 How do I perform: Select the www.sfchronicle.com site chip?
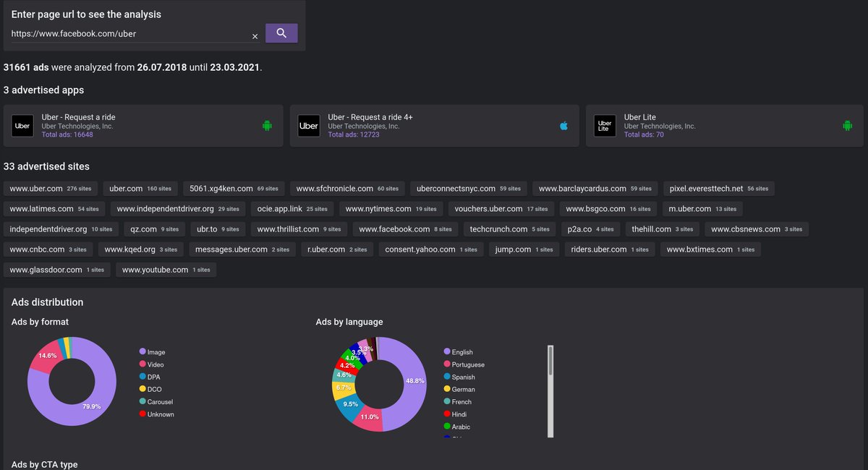point(347,189)
